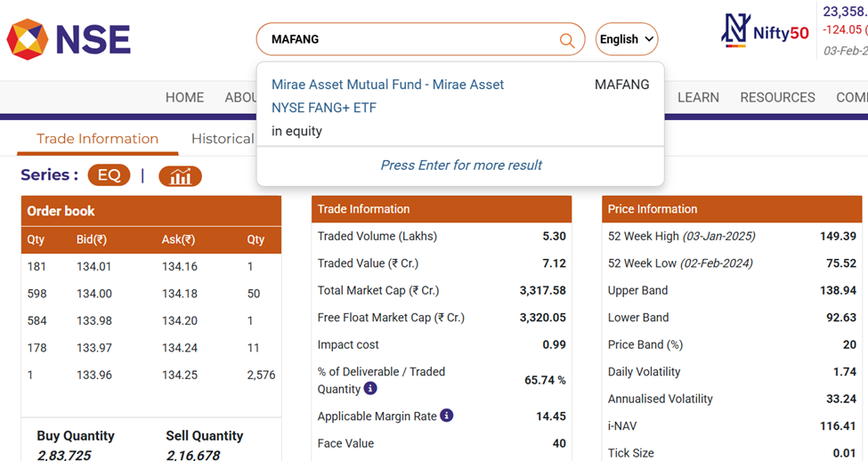Viewport: 868px width, 461px height.
Task: Click the deliverable percentage 65.74 %
Action: pyautogui.click(x=545, y=380)
